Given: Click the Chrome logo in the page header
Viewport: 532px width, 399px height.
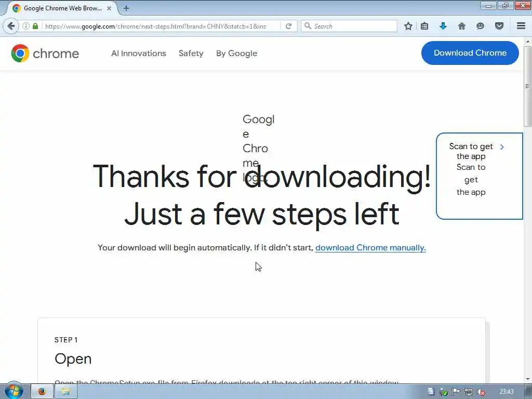Looking at the screenshot, I should (45, 54).
